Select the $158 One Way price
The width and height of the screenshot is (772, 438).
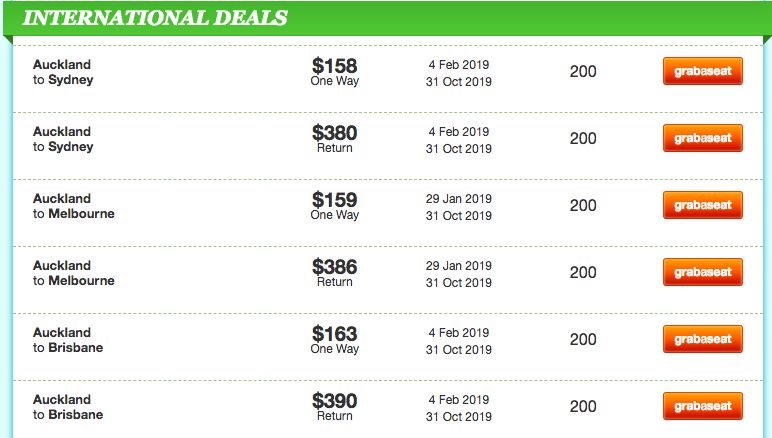pos(335,72)
